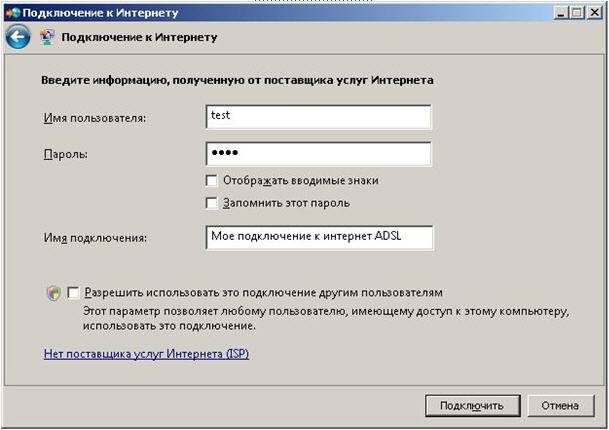This screenshot has width=609, height=430.
Task: Click the "Подключить" button
Action: [x=473, y=406]
